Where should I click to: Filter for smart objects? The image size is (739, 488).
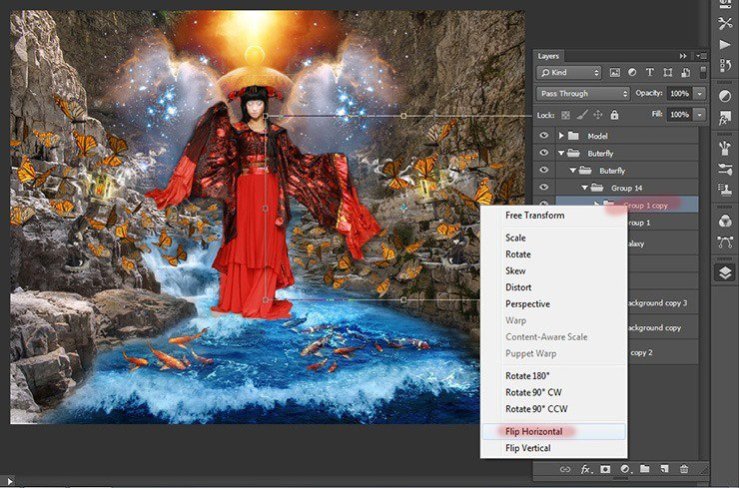685,73
